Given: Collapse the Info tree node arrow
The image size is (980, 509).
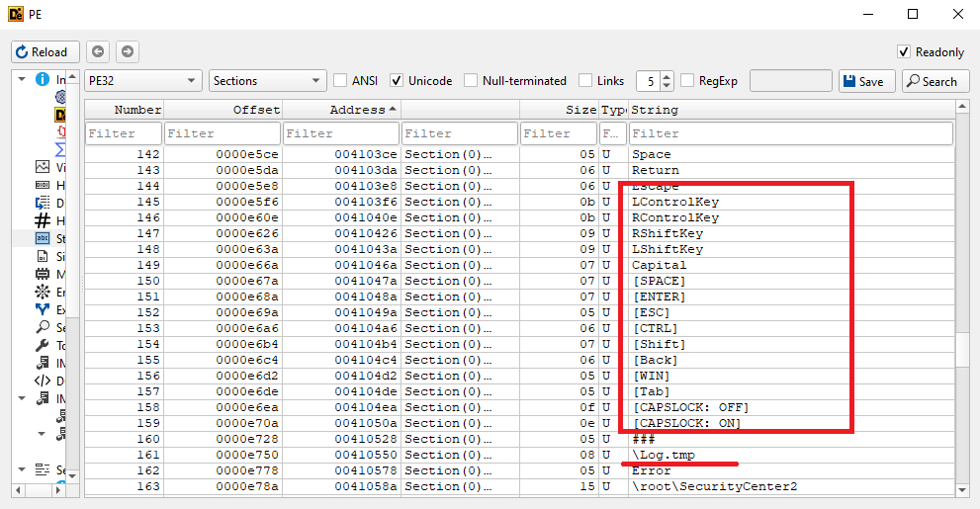Looking at the screenshot, I should [22, 79].
